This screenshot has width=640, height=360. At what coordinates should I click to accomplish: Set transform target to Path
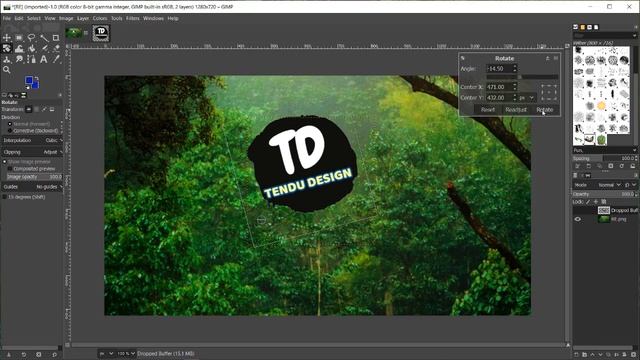[x=44, y=109]
